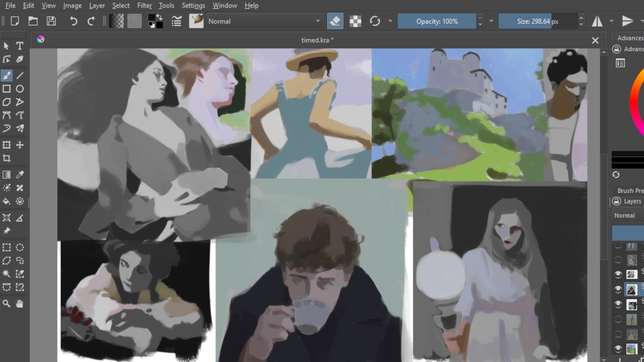Expand dropdown arrow after Opacity slider
Screen dimensions: 644x362
click(x=491, y=21)
